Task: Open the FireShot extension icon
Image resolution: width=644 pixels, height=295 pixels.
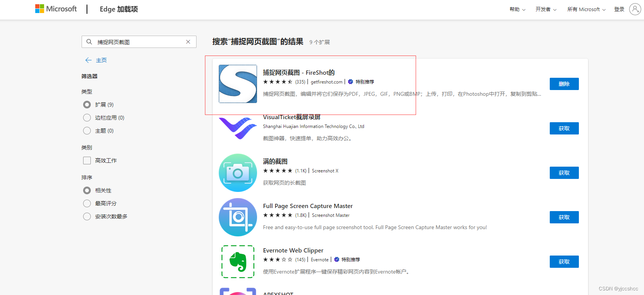Action: [238, 84]
